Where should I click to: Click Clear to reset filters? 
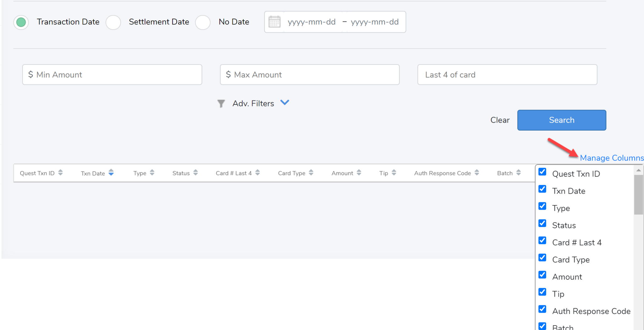pyautogui.click(x=500, y=120)
